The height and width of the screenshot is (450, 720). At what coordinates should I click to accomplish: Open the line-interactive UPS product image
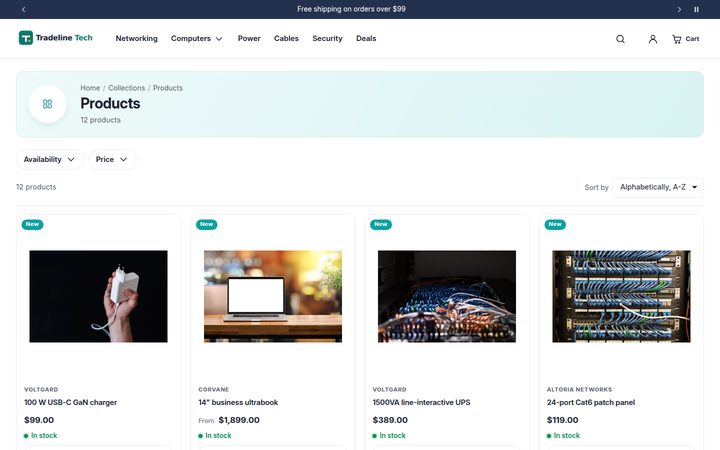click(x=447, y=296)
